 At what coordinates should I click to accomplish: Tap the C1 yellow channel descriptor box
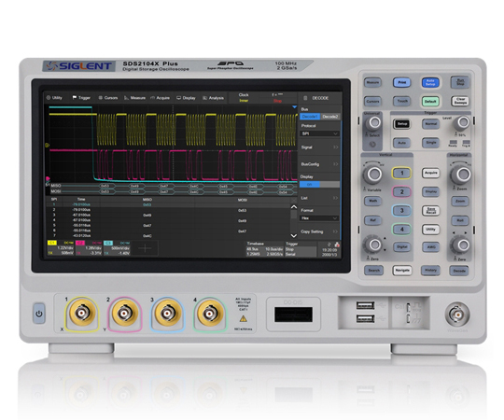pos(61,248)
